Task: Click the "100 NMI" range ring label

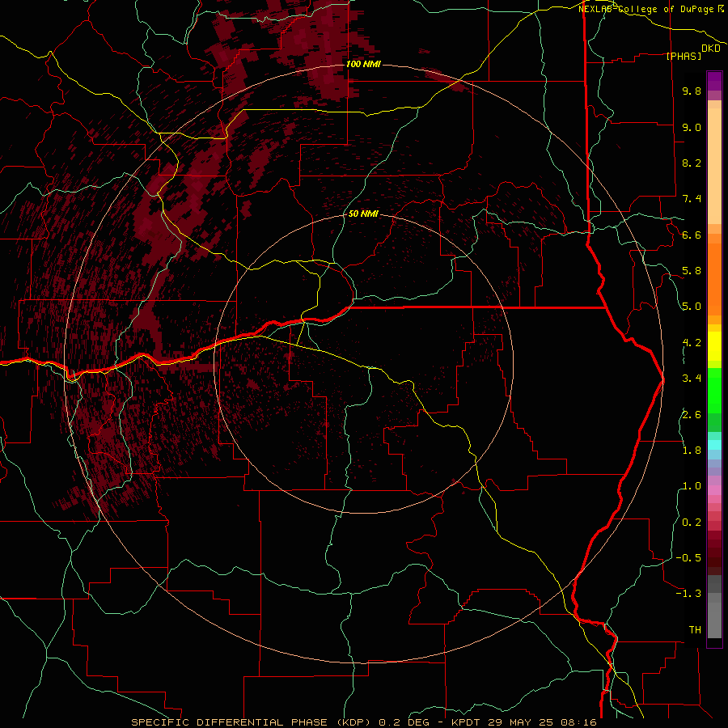Action: pyautogui.click(x=363, y=64)
